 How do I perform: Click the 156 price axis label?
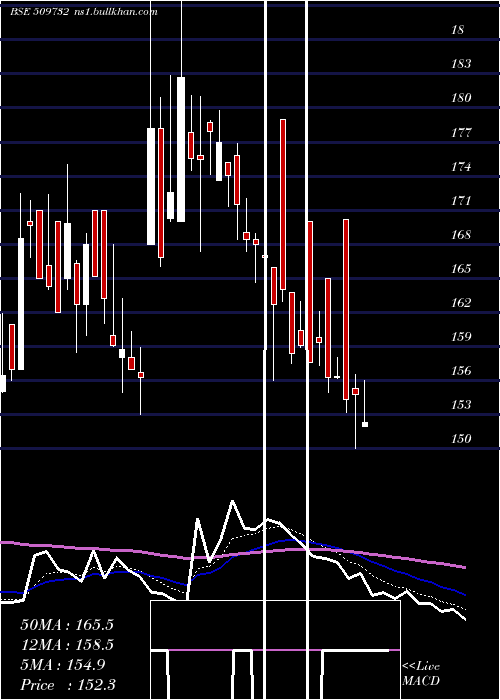(x=461, y=371)
